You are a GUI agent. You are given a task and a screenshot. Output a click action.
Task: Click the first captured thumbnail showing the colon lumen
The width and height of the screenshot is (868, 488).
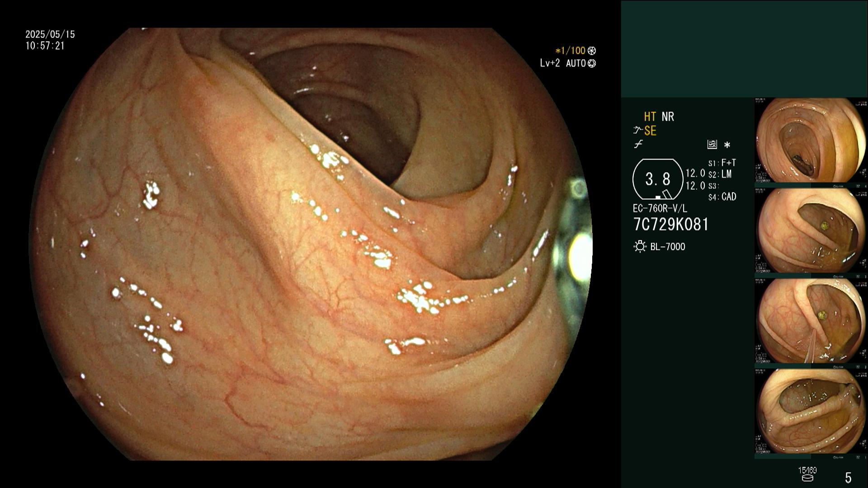click(811, 141)
